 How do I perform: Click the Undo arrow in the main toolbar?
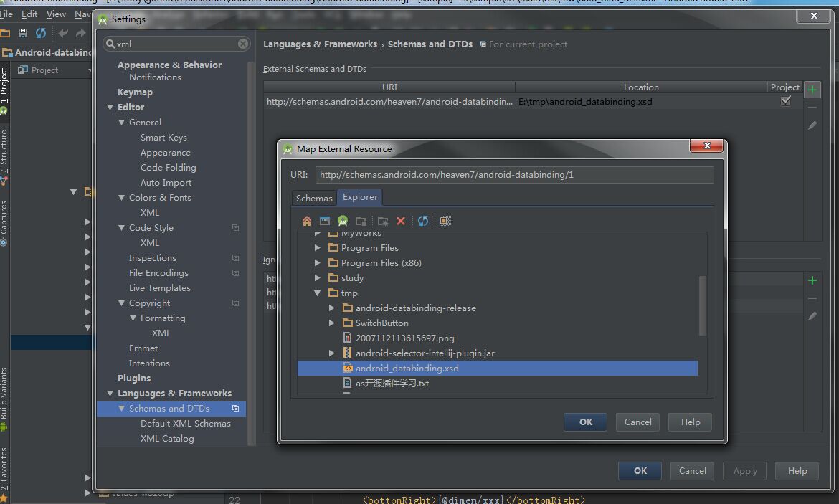[63, 33]
